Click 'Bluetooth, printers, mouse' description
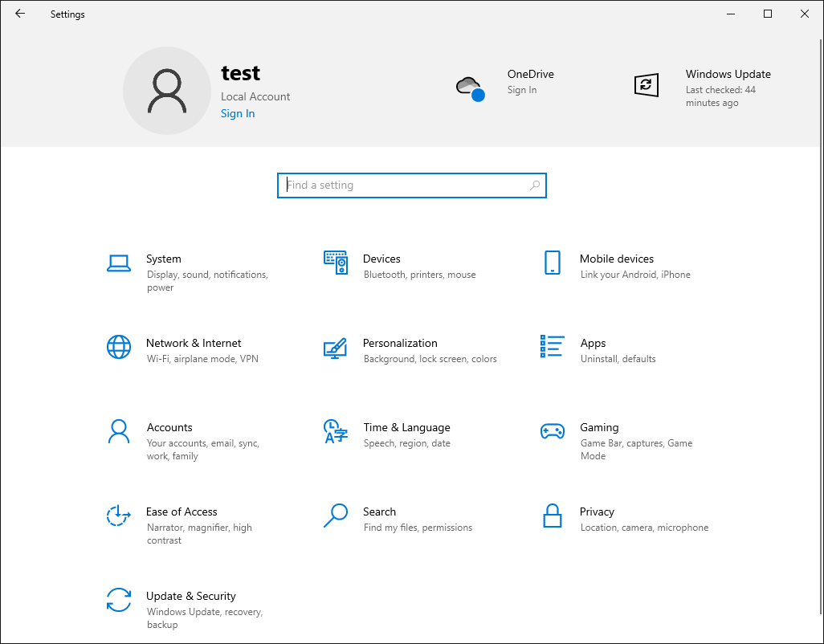The height and width of the screenshot is (644, 824). tap(419, 275)
